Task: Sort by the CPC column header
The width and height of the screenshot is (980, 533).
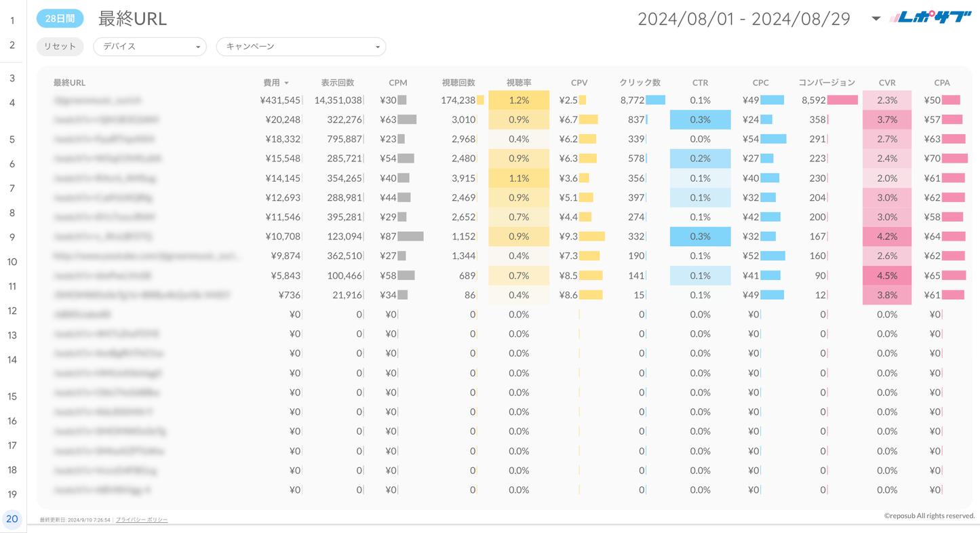Action: (x=761, y=83)
